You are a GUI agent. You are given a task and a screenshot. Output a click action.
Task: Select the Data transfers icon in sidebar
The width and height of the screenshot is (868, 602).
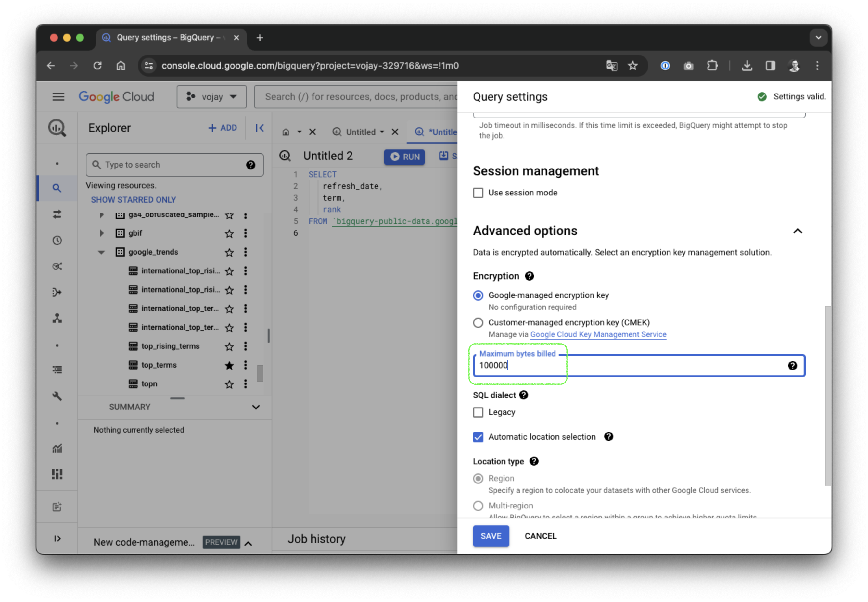point(57,214)
